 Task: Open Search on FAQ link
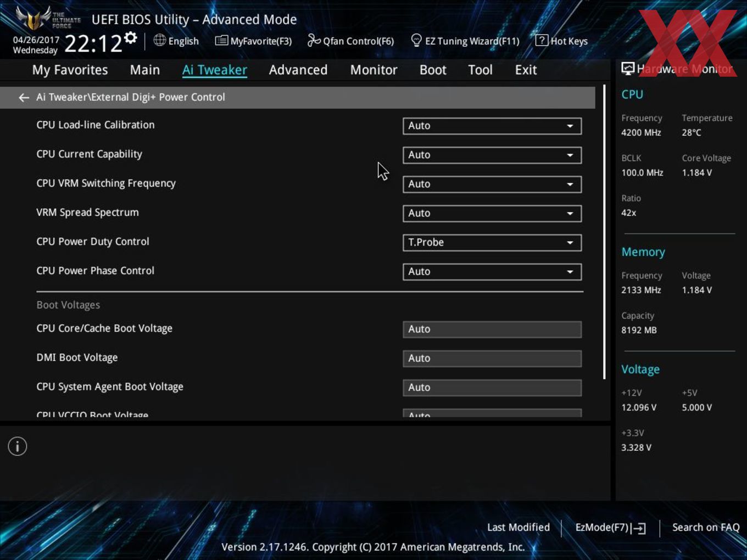point(706,527)
